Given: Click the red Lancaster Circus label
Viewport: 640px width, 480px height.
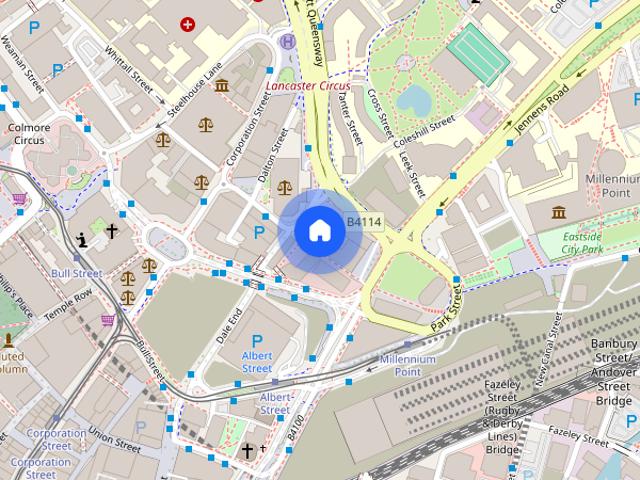Looking at the screenshot, I should click(308, 86).
